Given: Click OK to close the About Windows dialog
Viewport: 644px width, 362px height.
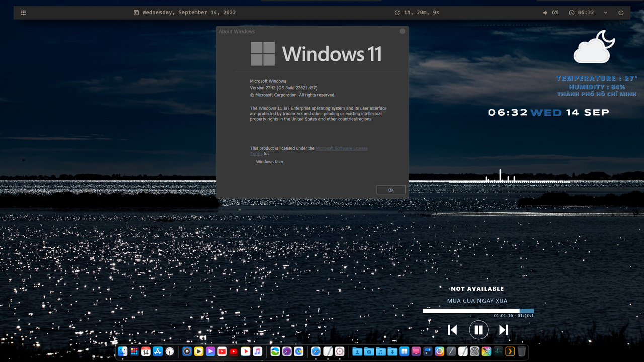Looking at the screenshot, I should tap(390, 190).
